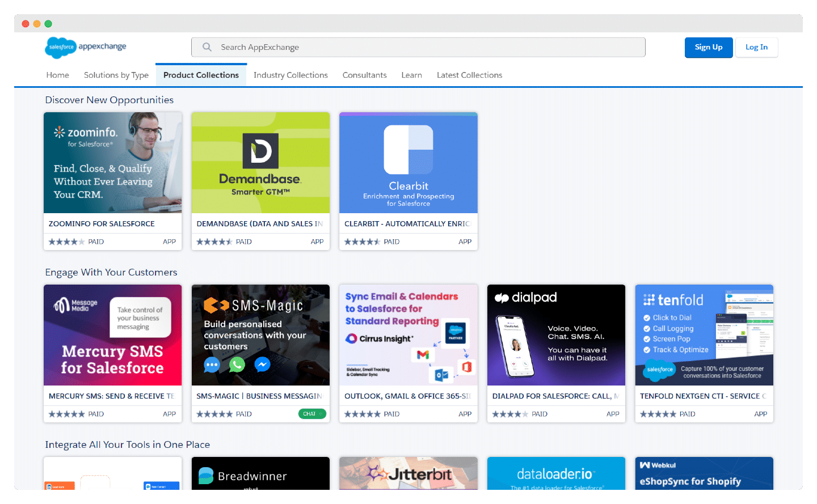The width and height of the screenshot is (817, 504).
Task: Click the dialpad logo
Action: coord(525,298)
